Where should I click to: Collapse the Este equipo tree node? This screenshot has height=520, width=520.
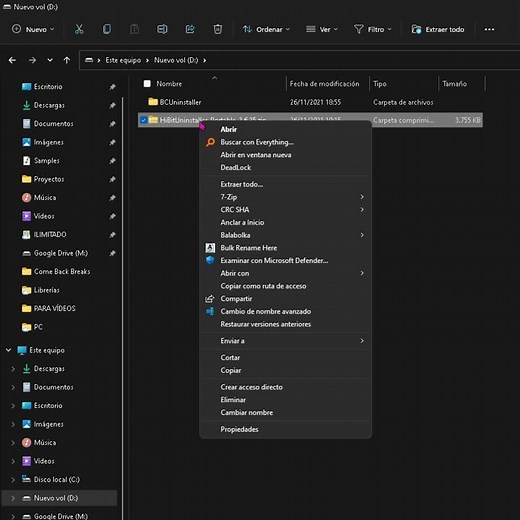(x=9, y=350)
